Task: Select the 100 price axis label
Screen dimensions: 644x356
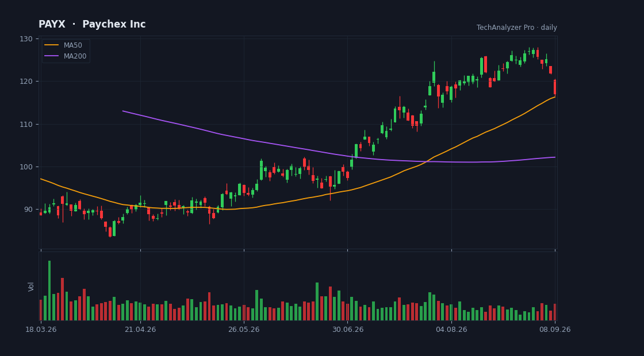Action: [x=26, y=167]
